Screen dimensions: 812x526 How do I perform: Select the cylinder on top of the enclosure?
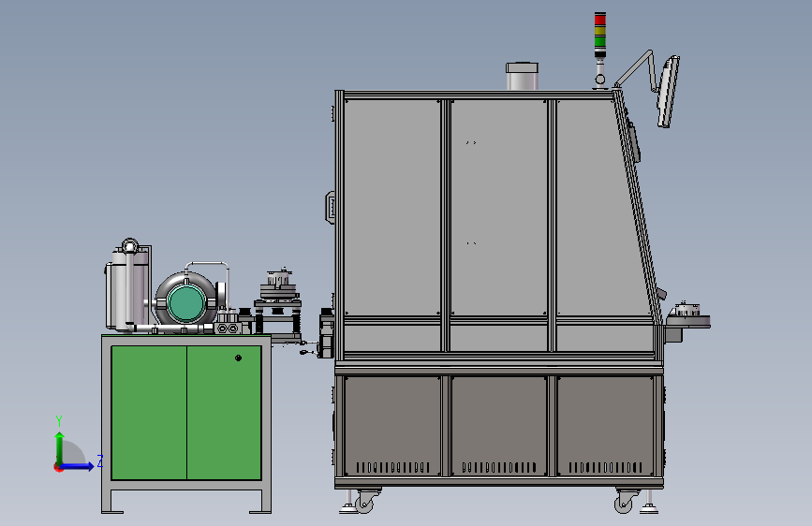[522, 76]
